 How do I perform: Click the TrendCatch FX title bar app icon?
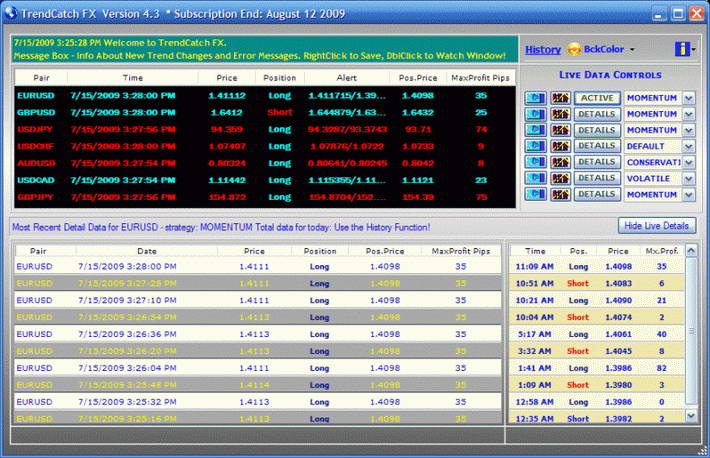click(10, 13)
